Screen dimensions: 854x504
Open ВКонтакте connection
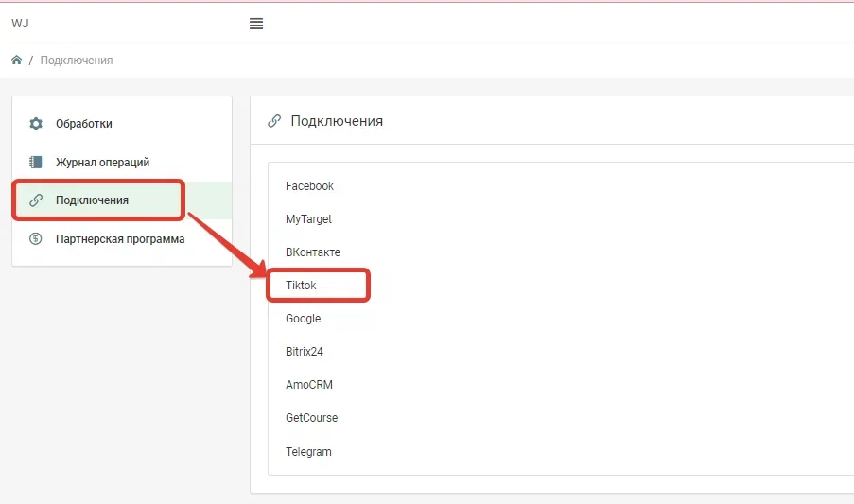point(313,252)
